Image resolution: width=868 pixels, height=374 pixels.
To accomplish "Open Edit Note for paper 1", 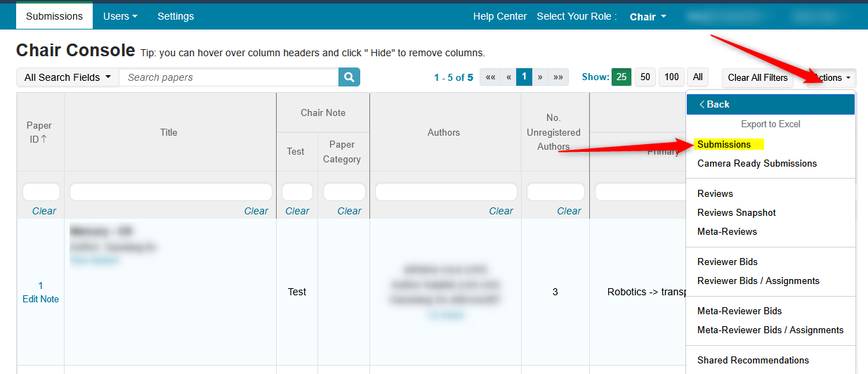I will tap(41, 299).
